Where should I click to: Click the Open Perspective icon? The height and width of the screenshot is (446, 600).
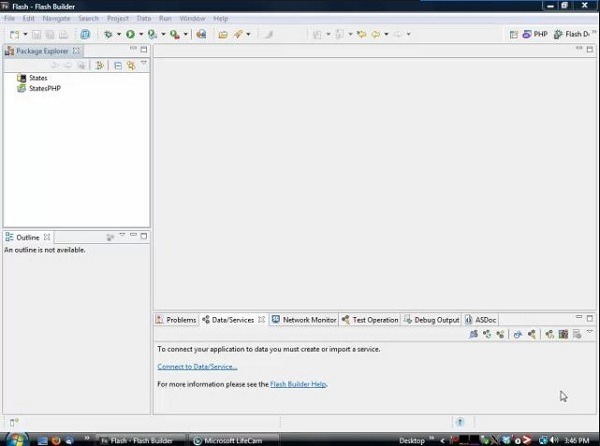[514, 35]
